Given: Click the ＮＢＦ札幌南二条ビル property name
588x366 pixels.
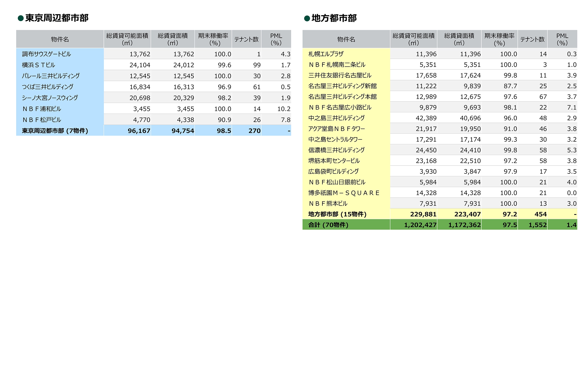Looking at the screenshot, I should (x=337, y=65).
